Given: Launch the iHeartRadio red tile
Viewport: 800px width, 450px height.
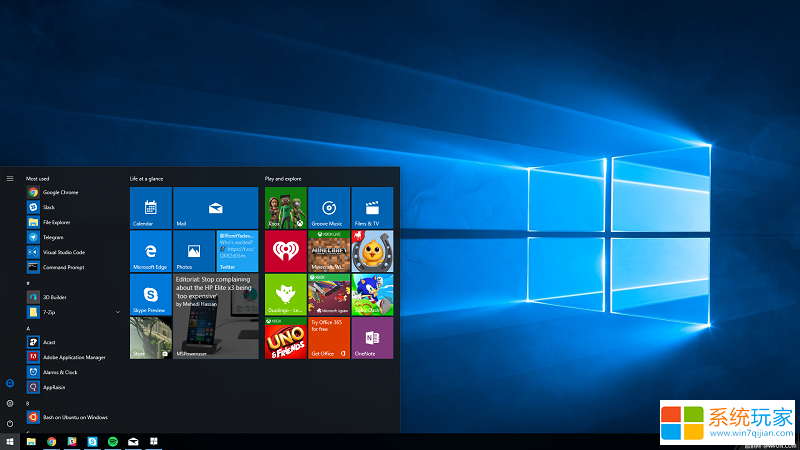Looking at the screenshot, I should [286, 251].
